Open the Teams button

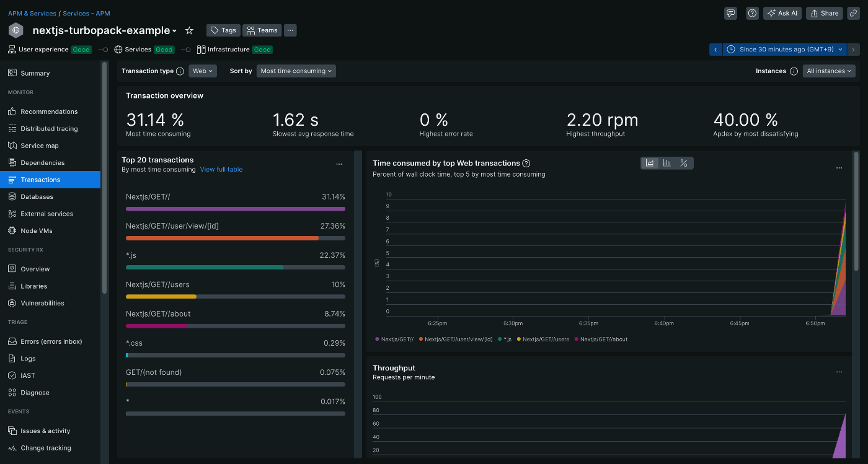[262, 30]
